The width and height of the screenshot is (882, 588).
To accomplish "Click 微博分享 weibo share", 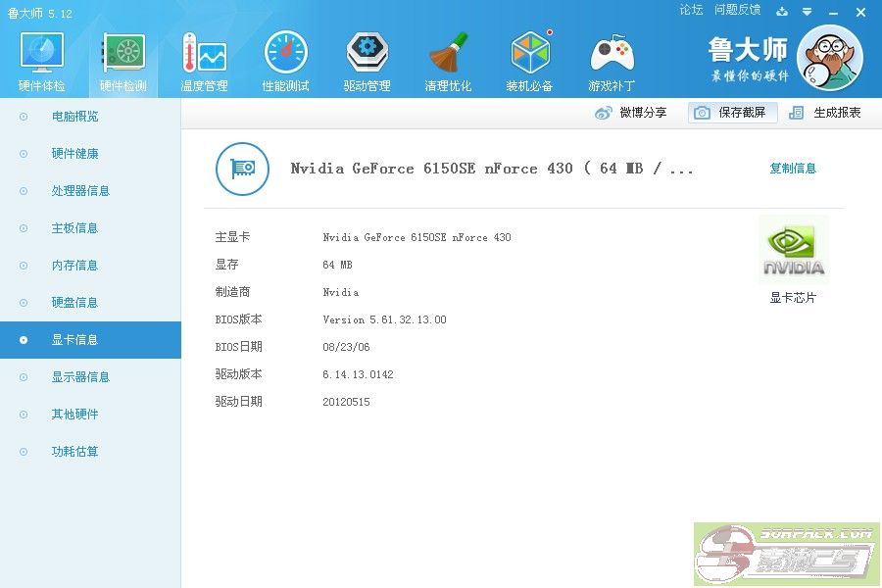I will point(630,113).
